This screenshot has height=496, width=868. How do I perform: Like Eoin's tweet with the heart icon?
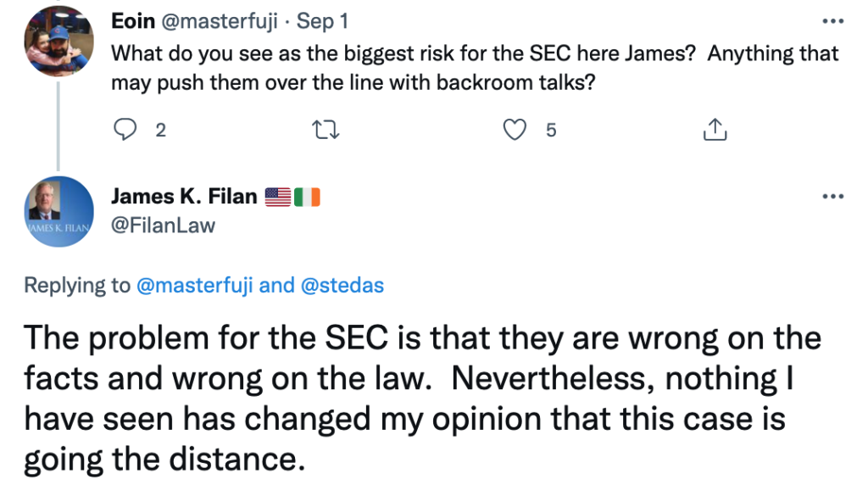tap(515, 130)
